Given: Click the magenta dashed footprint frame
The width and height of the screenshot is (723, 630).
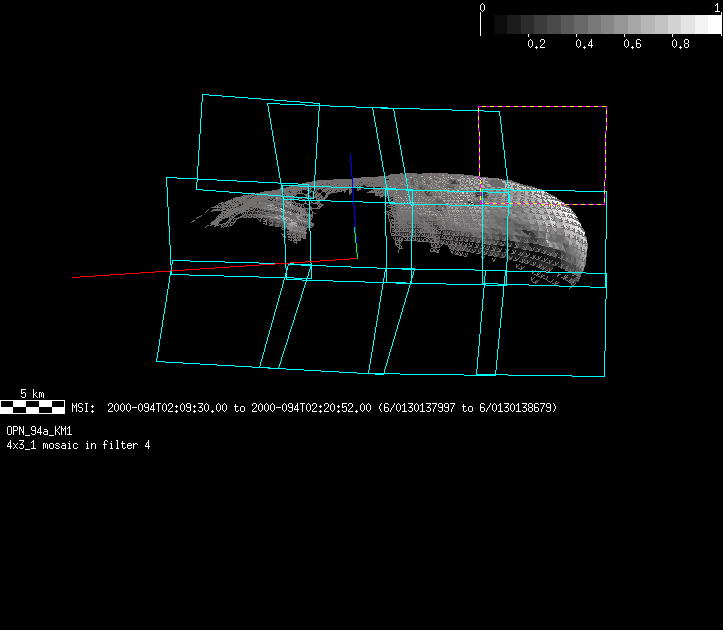Looking at the screenshot, I should tap(542, 107).
